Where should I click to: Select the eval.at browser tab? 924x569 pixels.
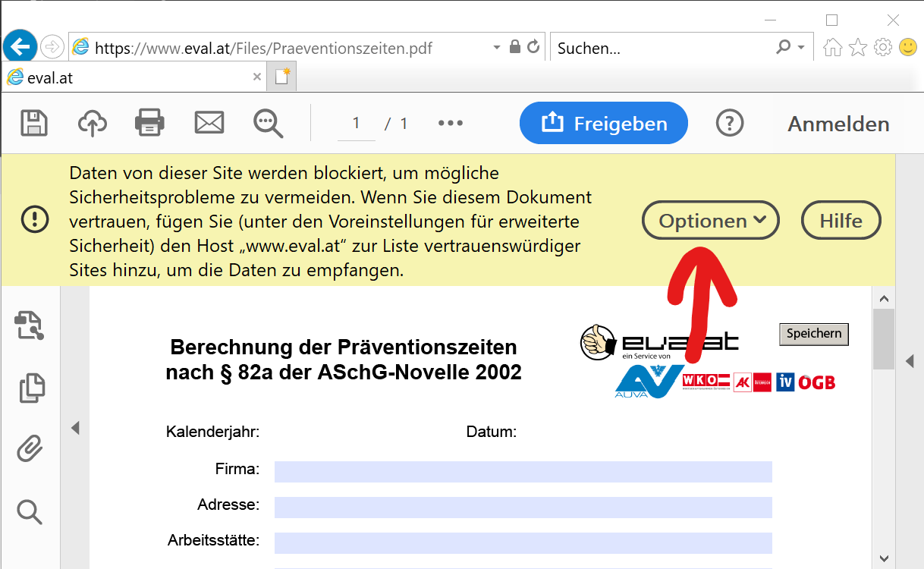point(134,77)
